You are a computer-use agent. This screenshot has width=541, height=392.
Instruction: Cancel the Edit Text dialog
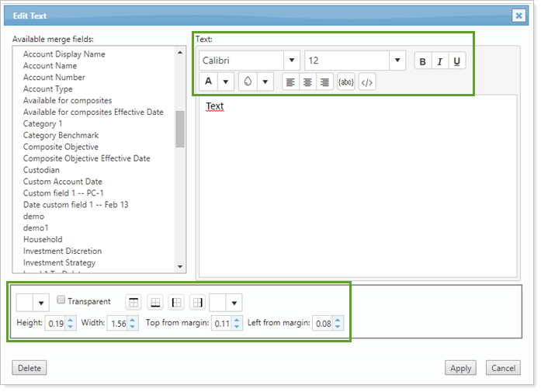[503, 368]
